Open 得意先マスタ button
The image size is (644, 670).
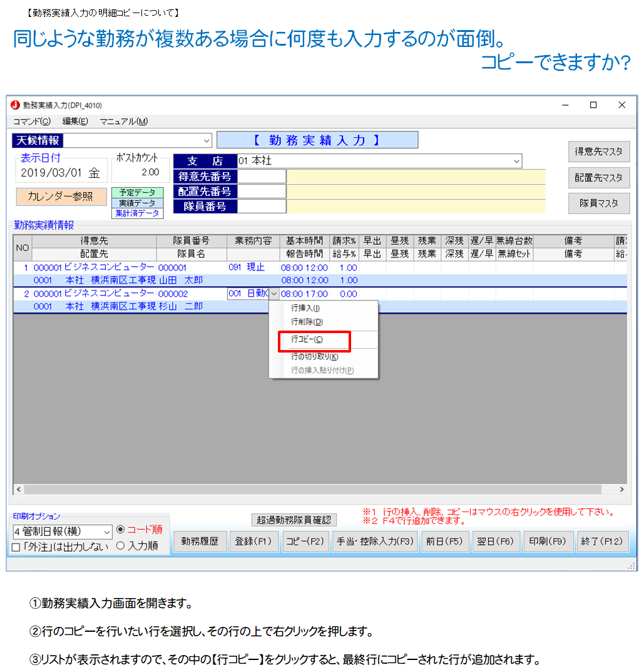(x=599, y=152)
